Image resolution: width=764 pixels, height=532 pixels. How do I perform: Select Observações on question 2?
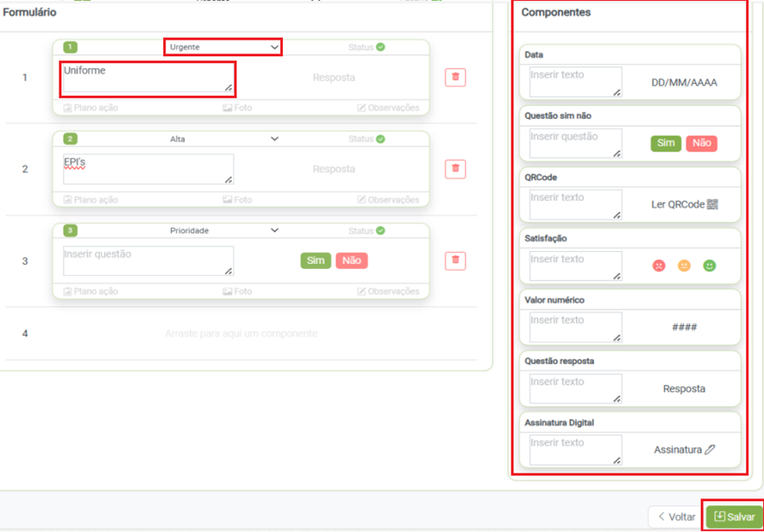(x=388, y=200)
